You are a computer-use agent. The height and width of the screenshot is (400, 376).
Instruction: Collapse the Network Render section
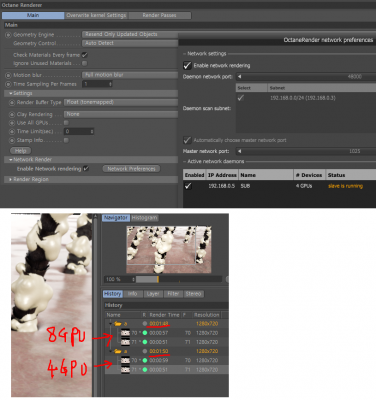[11, 160]
